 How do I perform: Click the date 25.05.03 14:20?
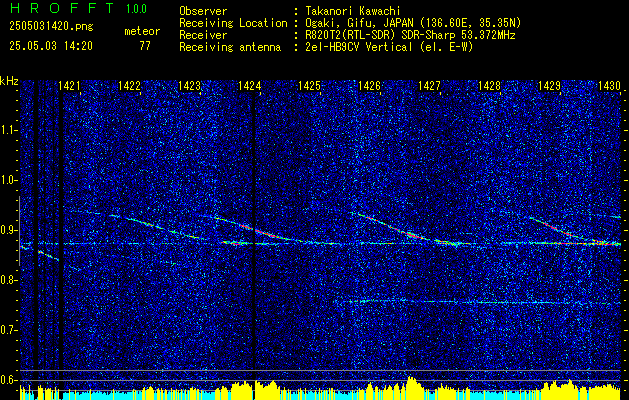click(51, 46)
